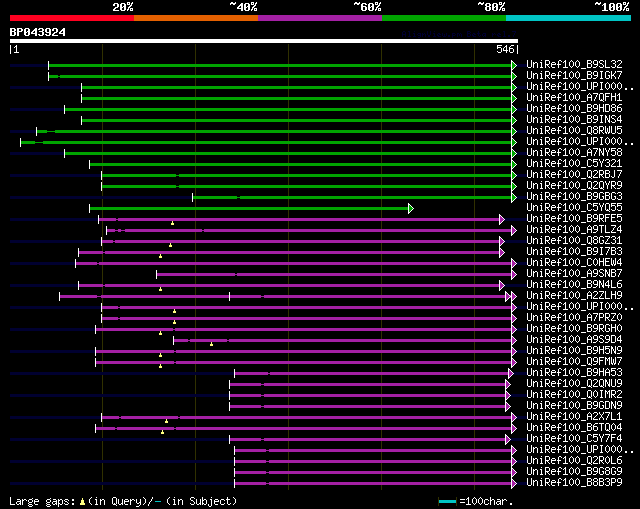Screen dimensions: 640x509
Task: Click the purple arrowhead ending the B9RFE5 bar
Action: tap(502, 220)
